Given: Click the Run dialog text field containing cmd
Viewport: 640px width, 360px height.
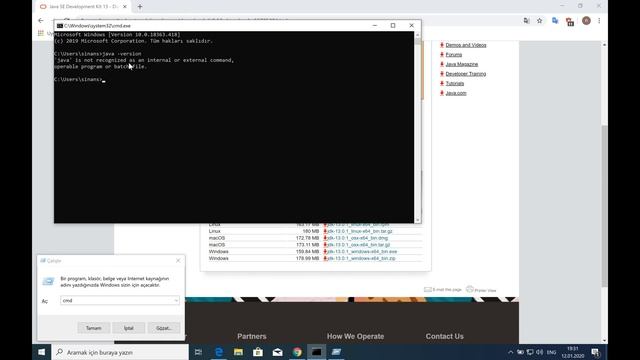Looking at the screenshot, I should coord(120,300).
